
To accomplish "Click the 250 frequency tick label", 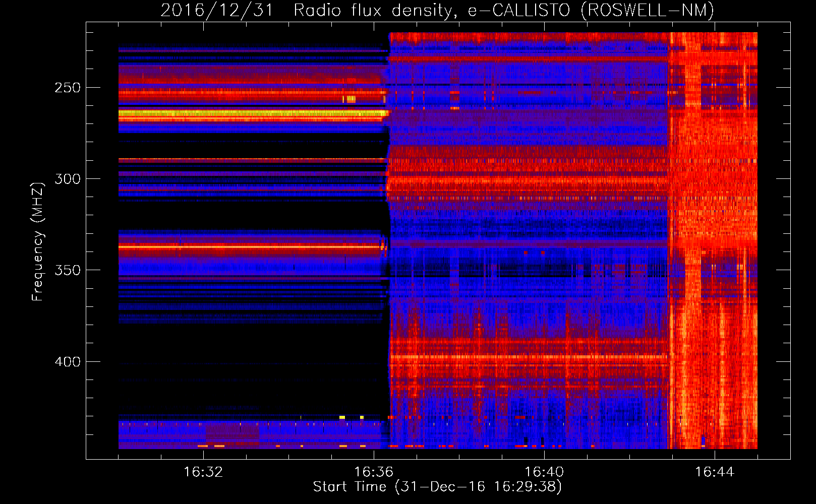I will [x=68, y=88].
